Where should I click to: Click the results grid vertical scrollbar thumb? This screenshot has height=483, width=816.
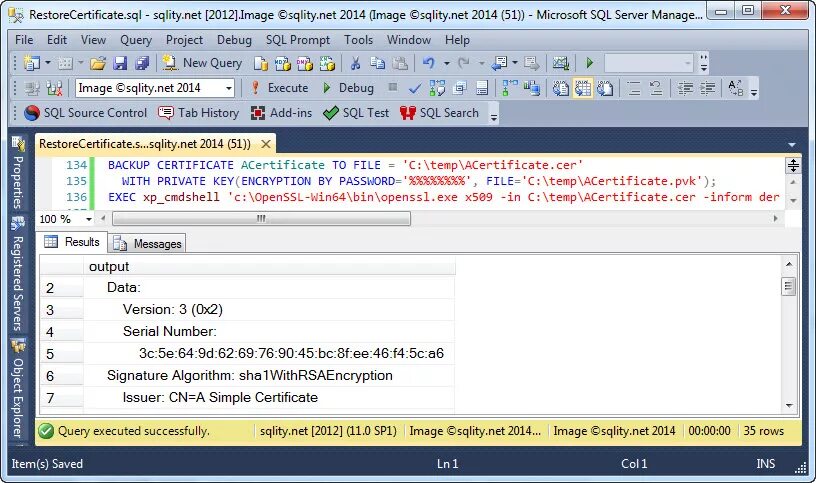(x=789, y=286)
